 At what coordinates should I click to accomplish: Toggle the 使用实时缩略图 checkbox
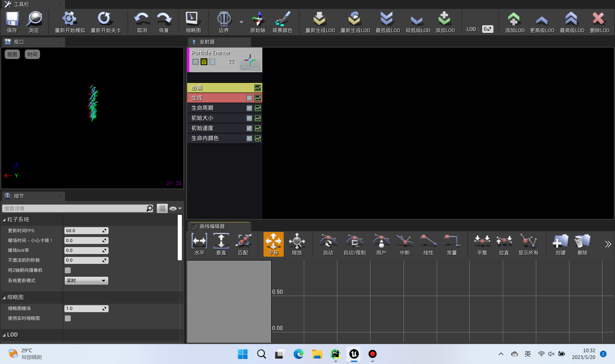pos(68,318)
